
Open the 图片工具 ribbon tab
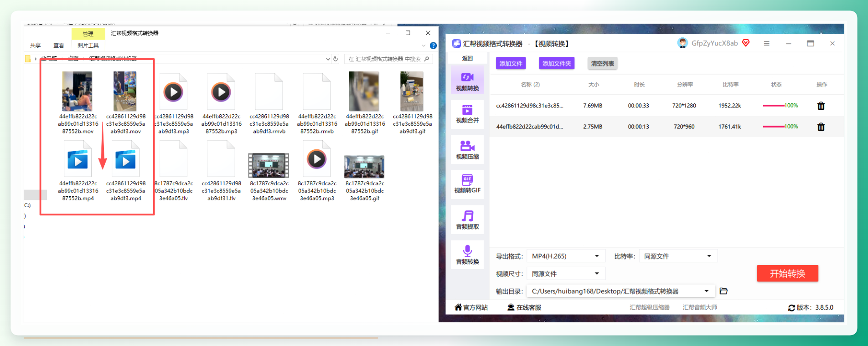88,46
